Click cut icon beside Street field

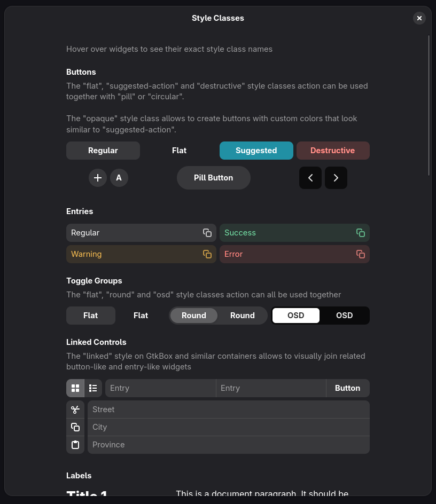coord(75,409)
